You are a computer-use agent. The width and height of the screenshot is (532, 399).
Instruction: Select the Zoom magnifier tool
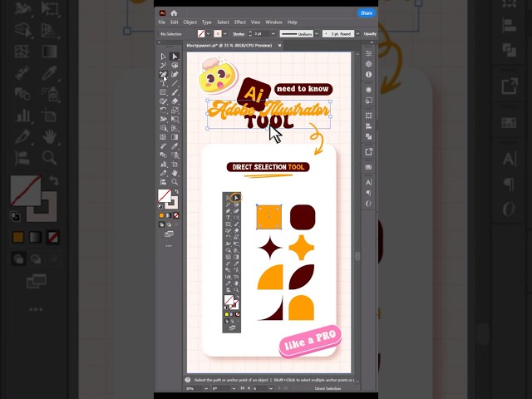(175, 182)
